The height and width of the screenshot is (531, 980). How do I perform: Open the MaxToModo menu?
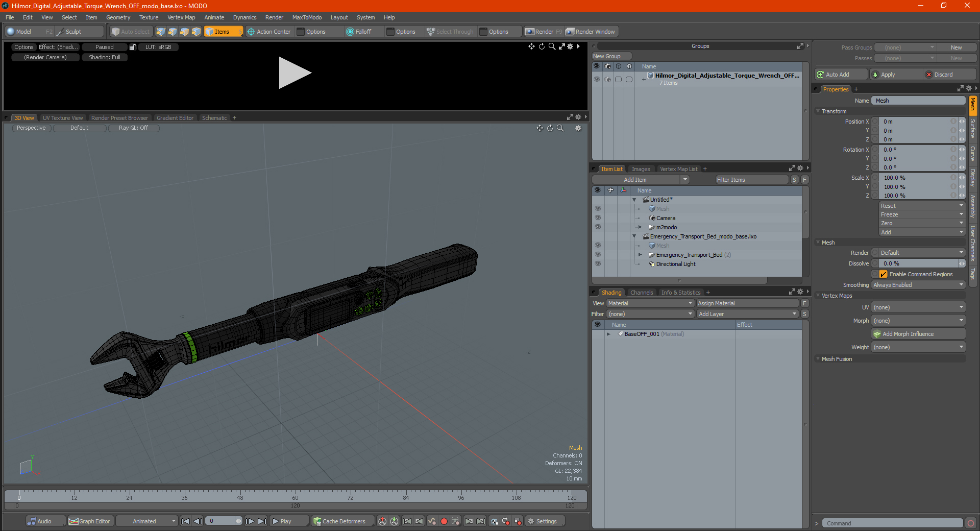click(x=307, y=17)
